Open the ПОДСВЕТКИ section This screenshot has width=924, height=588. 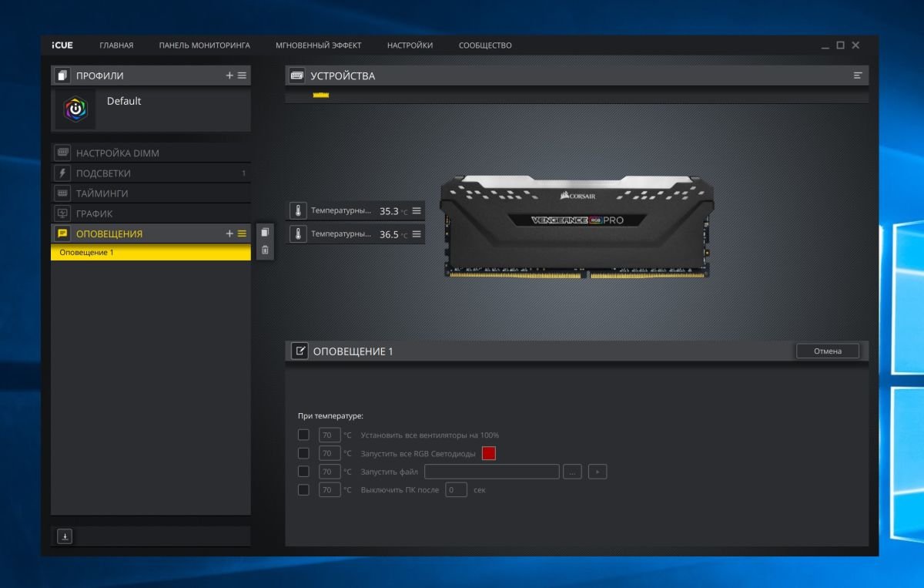point(151,173)
